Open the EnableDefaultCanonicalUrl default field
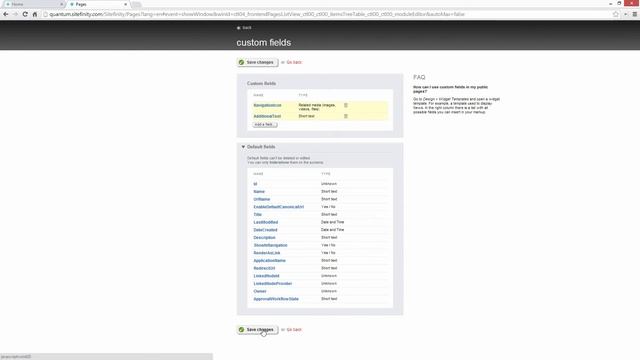This screenshot has height=360, width=640. click(x=278, y=207)
